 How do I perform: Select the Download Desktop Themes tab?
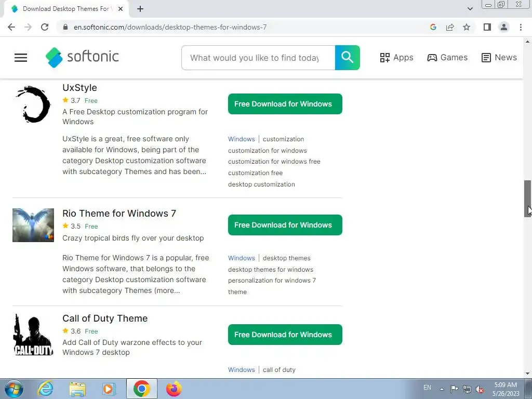[66, 9]
